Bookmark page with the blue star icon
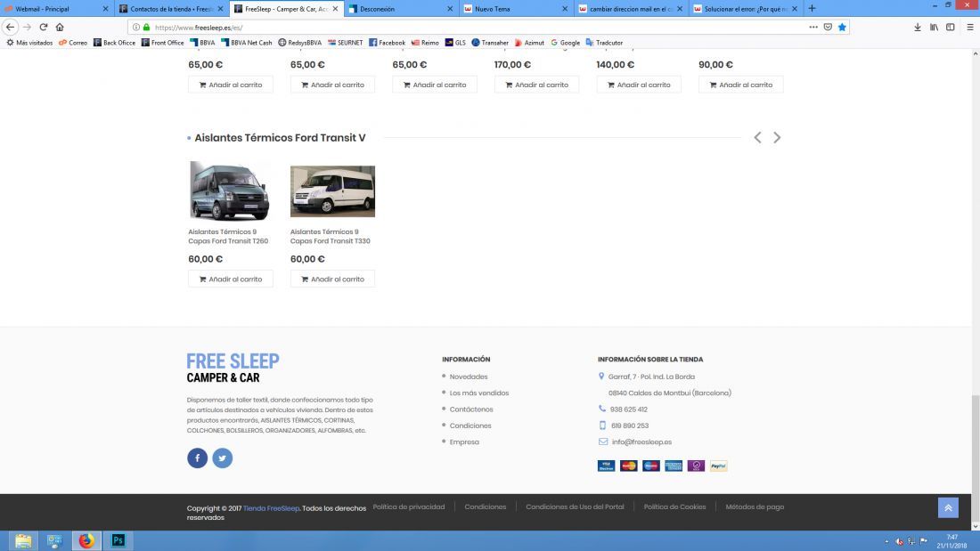This screenshot has width=980, height=551. click(842, 27)
